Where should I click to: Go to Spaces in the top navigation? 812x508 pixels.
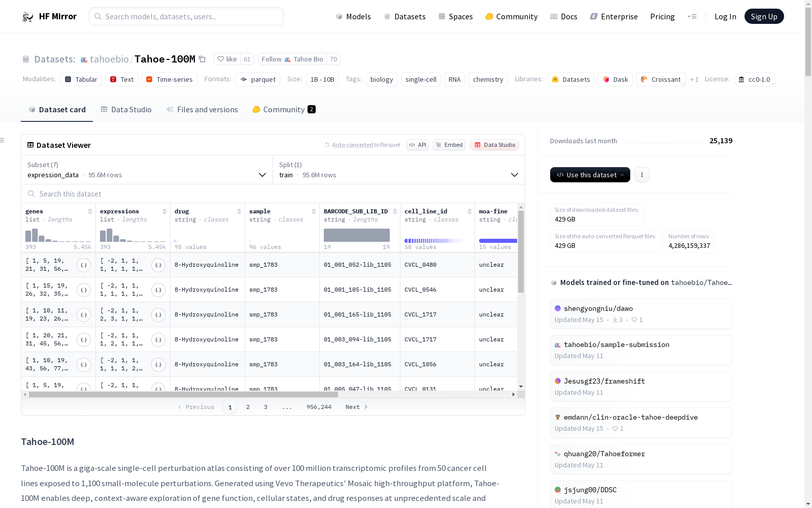click(x=456, y=17)
